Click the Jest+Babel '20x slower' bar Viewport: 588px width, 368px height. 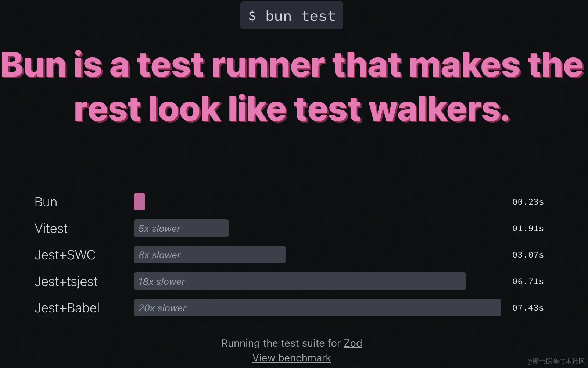pyautogui.click(x=318, y=308)
